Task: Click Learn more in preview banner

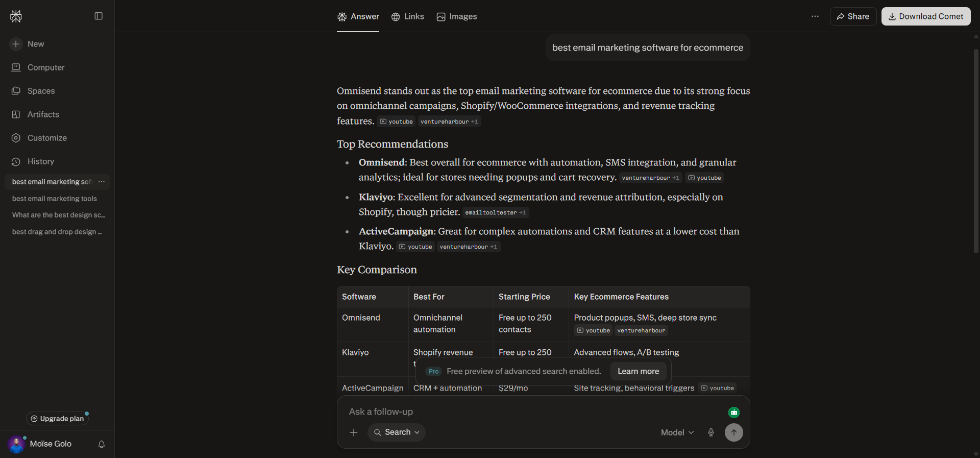Action: [638, 371]
